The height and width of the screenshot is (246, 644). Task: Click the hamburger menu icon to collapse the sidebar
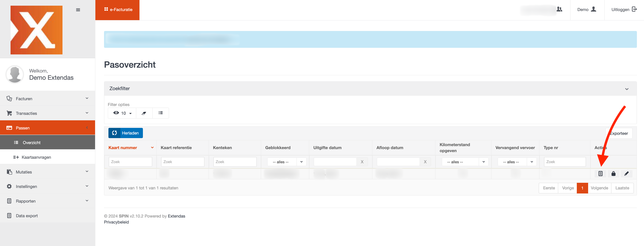pos(78,10)
